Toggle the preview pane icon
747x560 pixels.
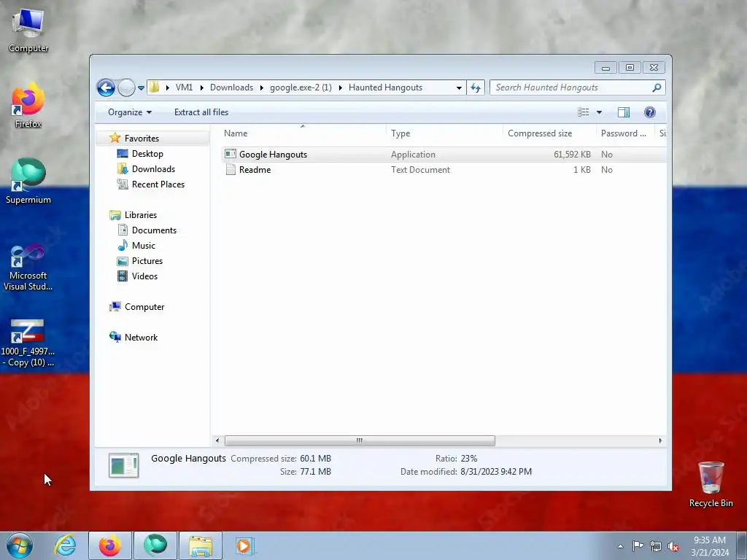point(624,112)
